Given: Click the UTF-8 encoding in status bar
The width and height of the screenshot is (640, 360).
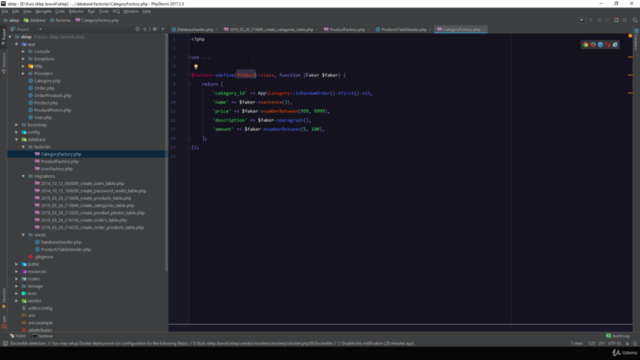Looking at the screenshot, I should pyautogui.click(x=615, y=343).
